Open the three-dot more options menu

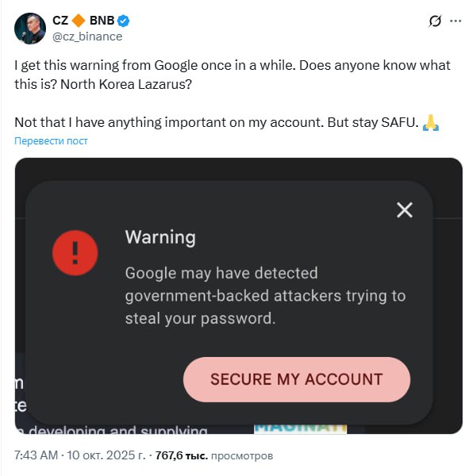(457, 21)
